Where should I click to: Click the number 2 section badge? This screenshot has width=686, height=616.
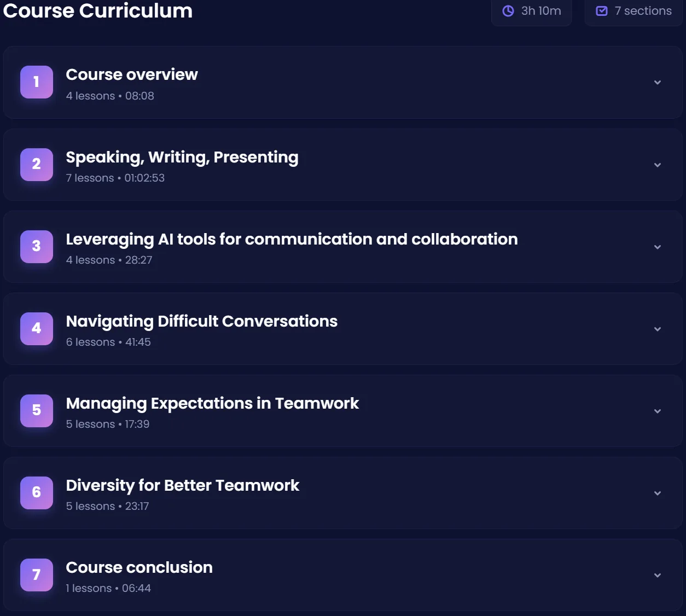point(37,164)
